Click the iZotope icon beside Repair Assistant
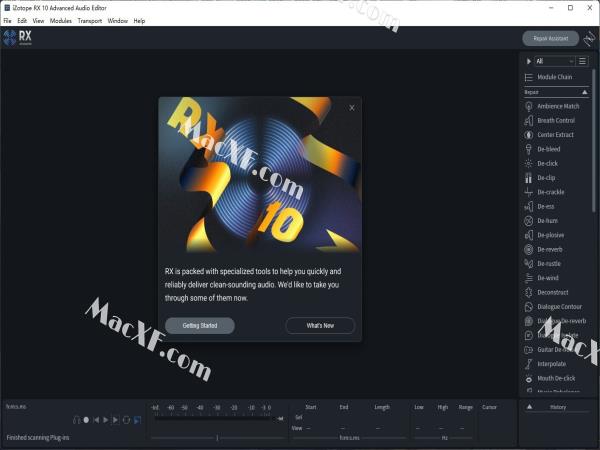Image resolution: width=600 pixels, height=450 pixels. pyautogui.click(x=589, y=39)
